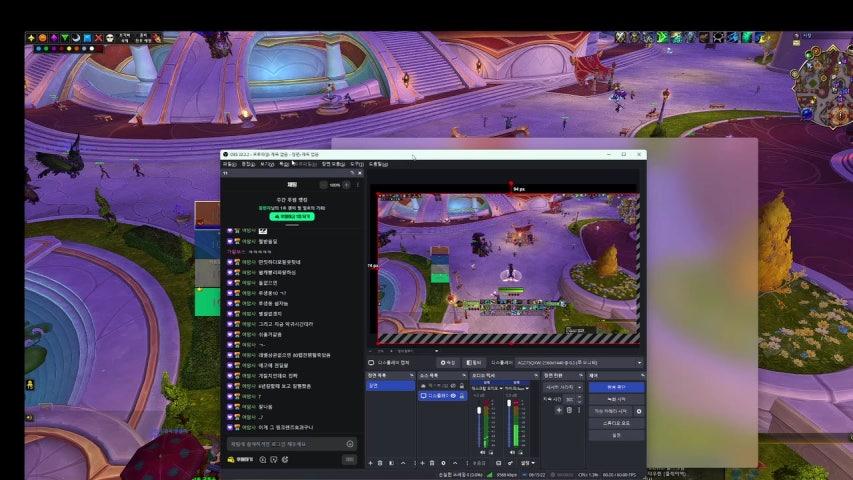
Task: Pop out the scene list dock
Action: 412,376
